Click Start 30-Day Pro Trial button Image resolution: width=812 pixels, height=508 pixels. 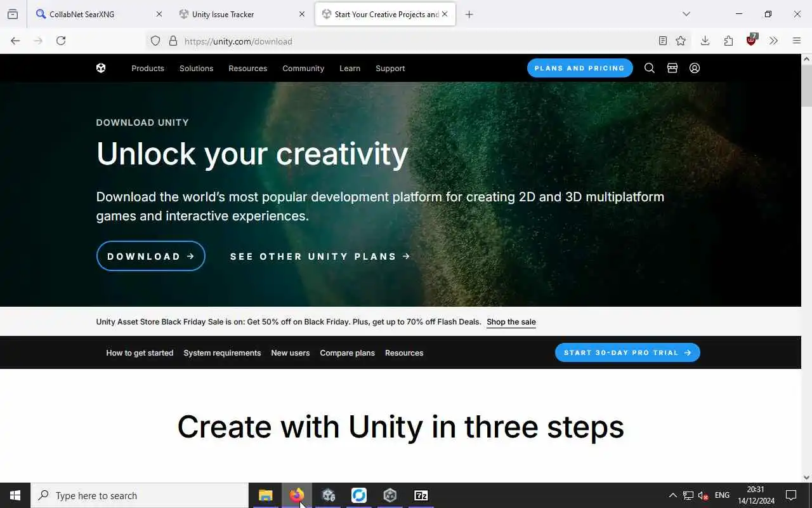pyautogui.click(x=627, y=352)
